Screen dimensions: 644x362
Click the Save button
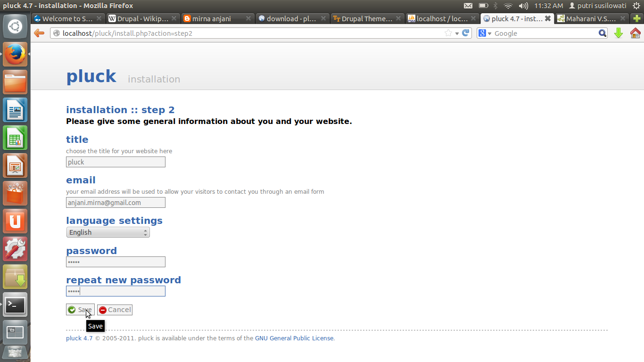[80, 310]
